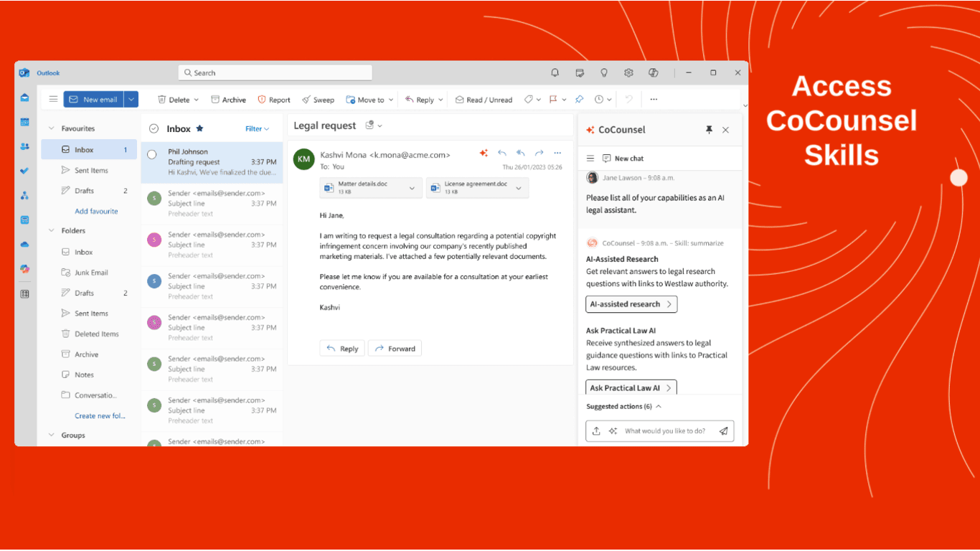Screen dimensions: 980x551
Task: Click Forward button below the email
Action: click(x=395, y=349)
